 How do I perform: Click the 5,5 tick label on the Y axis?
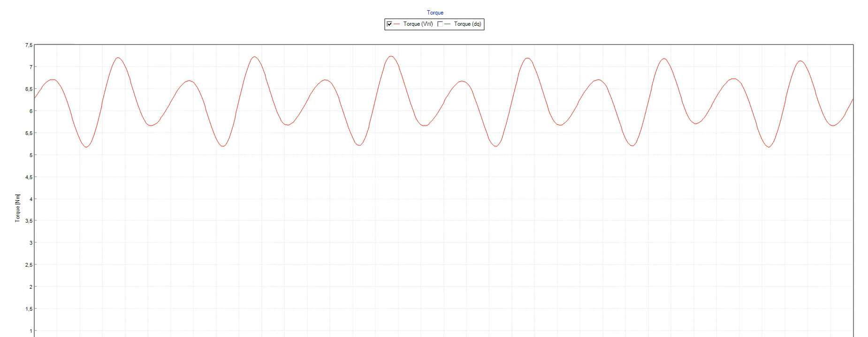tap(29, 133)
